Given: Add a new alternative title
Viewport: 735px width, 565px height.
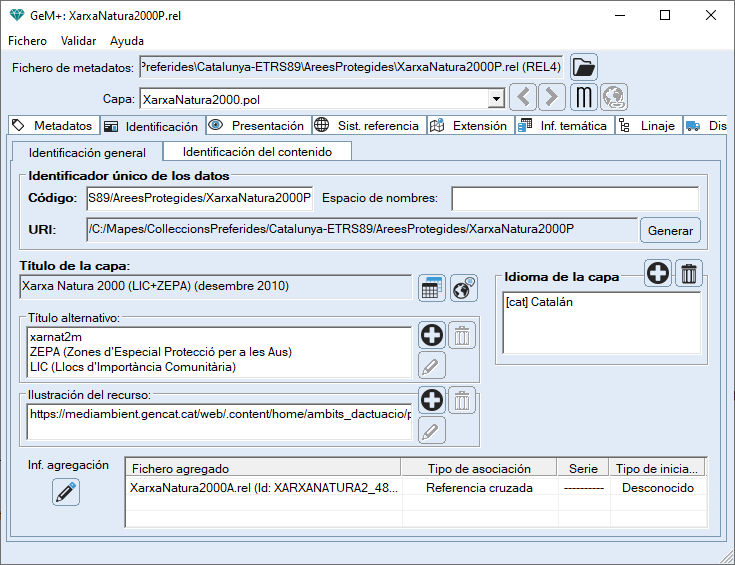Looking at the screenshot, I should click(431, 336).
